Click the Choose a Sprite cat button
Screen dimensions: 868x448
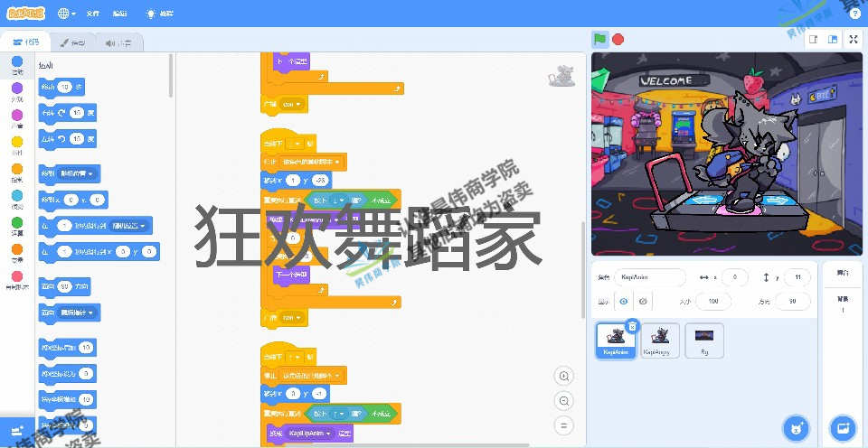click(x=795, y=428)
